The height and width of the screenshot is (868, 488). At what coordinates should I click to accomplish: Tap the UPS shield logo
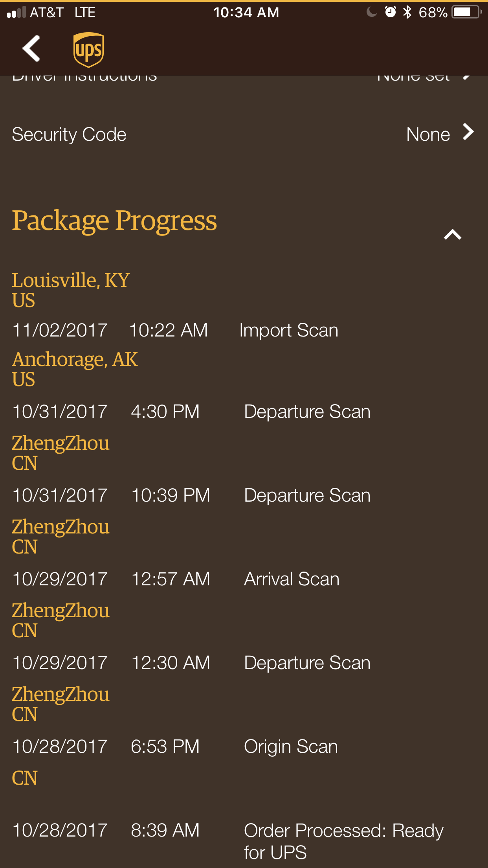(x=88, y=50)
